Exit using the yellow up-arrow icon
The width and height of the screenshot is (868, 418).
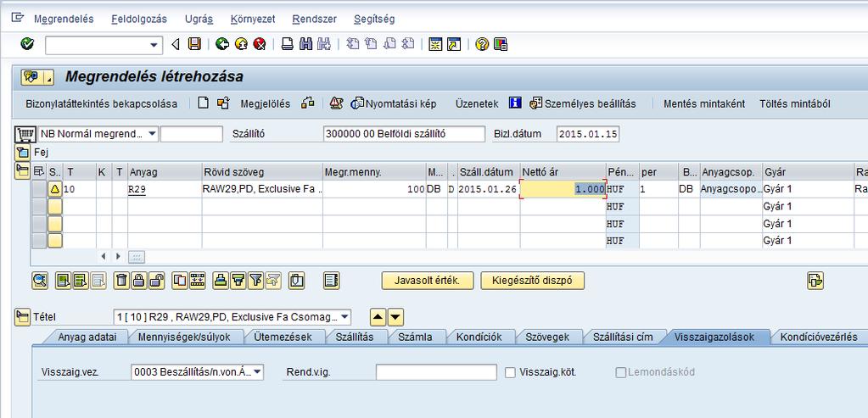coord(241,44)
